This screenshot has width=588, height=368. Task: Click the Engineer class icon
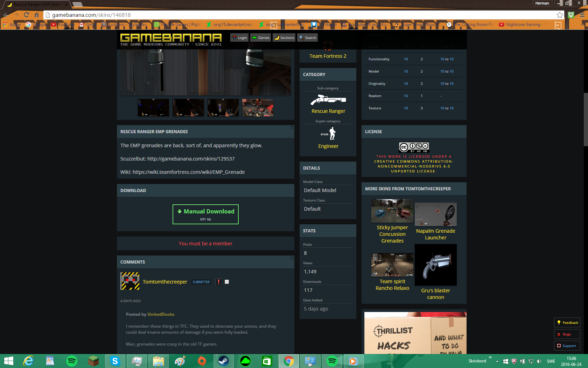click(328, 134)
